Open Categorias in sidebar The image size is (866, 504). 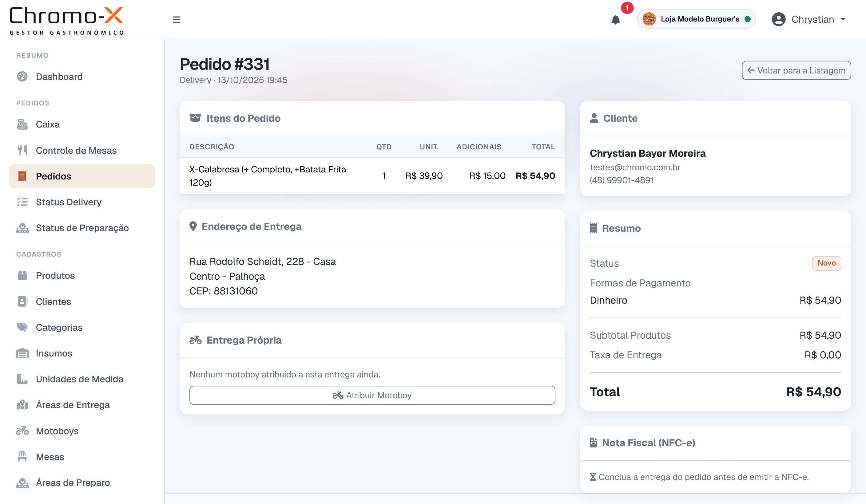(x=82, y=327)
